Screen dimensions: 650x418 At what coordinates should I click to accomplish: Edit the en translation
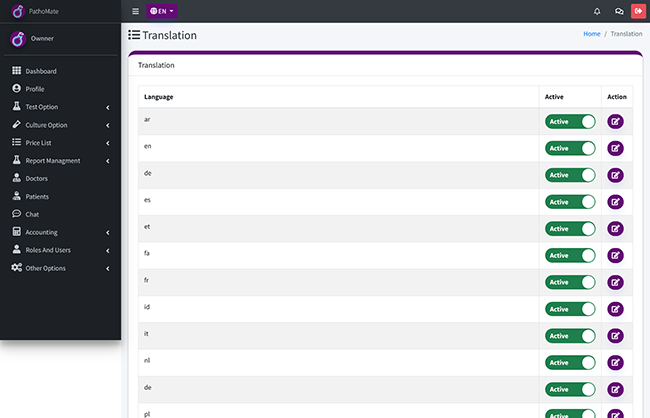[x=615, y=148]
